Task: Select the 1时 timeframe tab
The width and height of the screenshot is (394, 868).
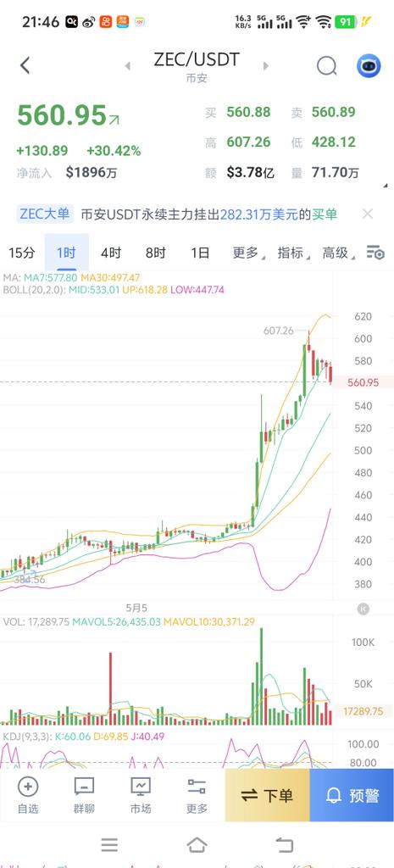Action: 66,253
